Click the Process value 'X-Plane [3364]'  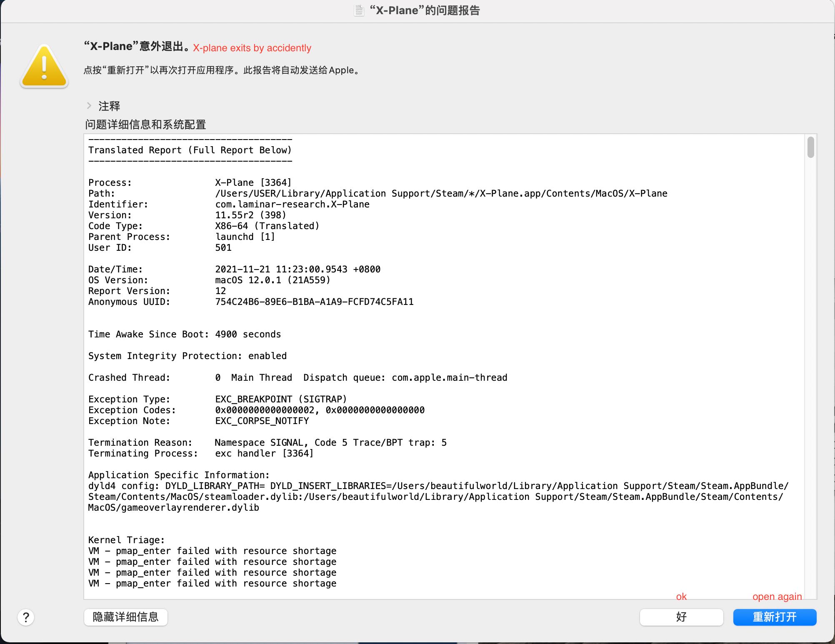coord(253,182)
